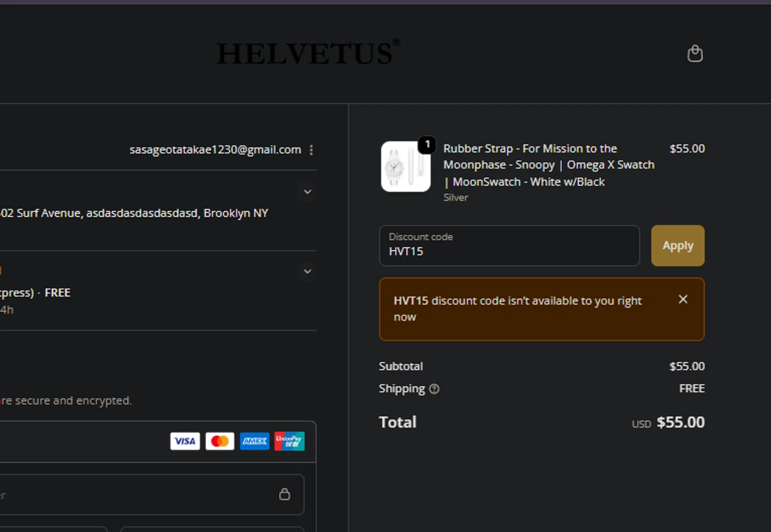Open options menu beside the email address
Image resolution: width=771 pixels, height=532 pixels.
tap(311, 150)
